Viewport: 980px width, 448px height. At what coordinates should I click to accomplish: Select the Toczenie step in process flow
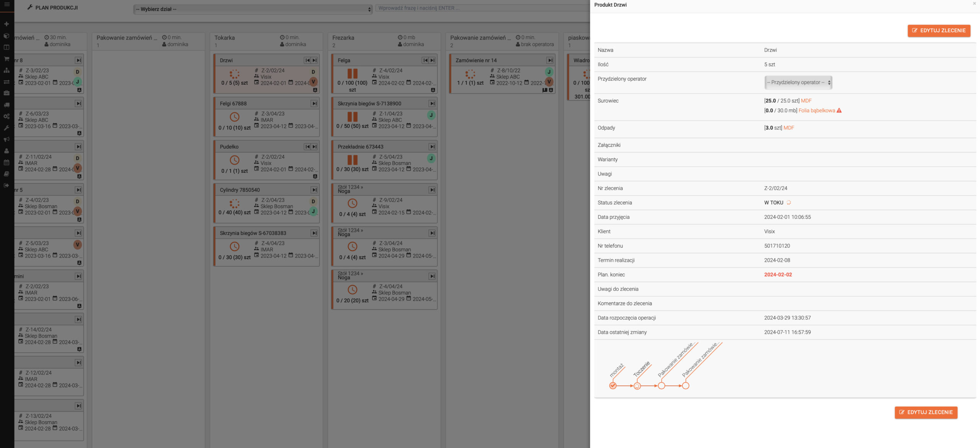pyautogui.click(x=637, y=386)
